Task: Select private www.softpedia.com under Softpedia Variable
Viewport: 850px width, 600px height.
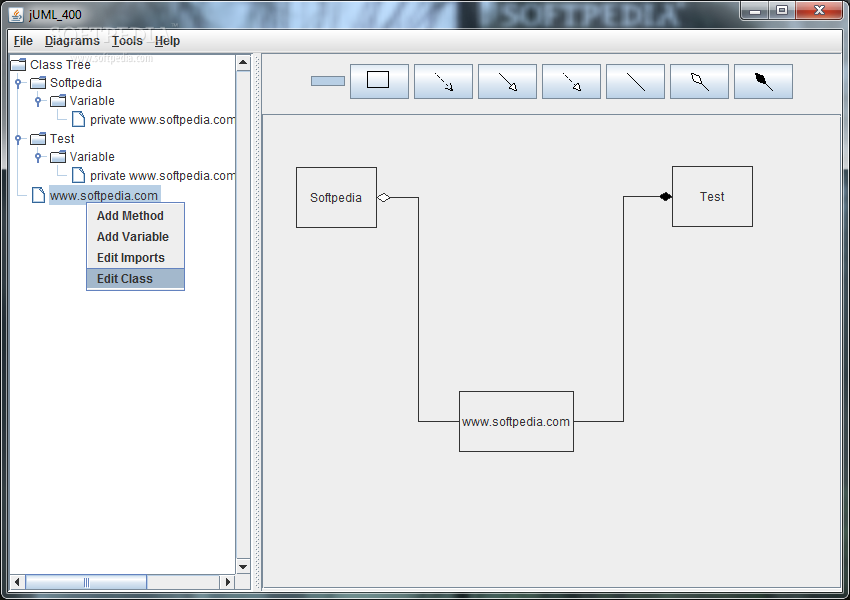Action: pos(153,120)
